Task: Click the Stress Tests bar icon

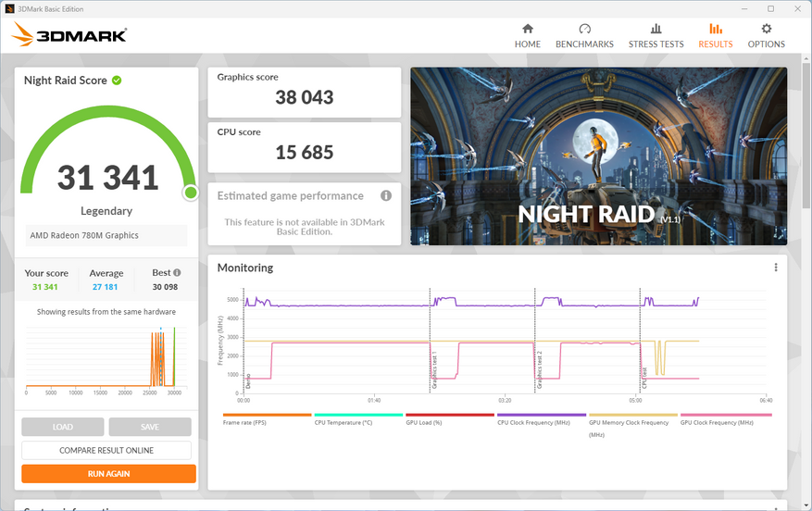Action: (x=656, y=29)
